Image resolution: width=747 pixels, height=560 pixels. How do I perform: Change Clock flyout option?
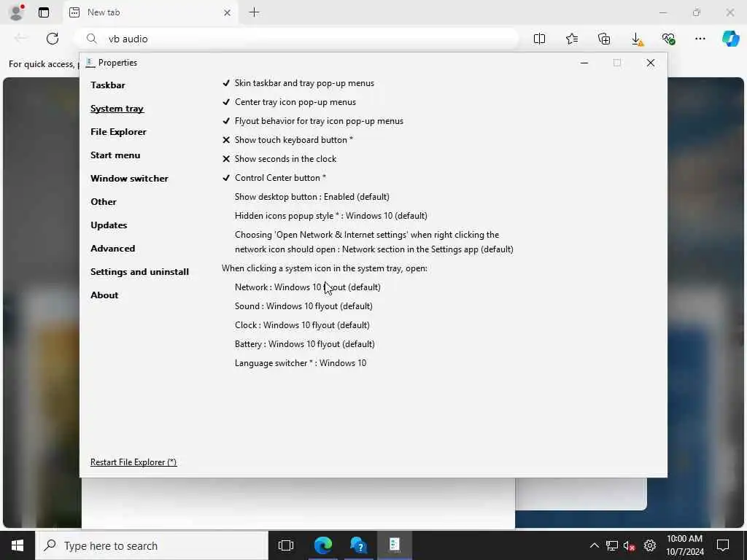(x=302, y=325)
